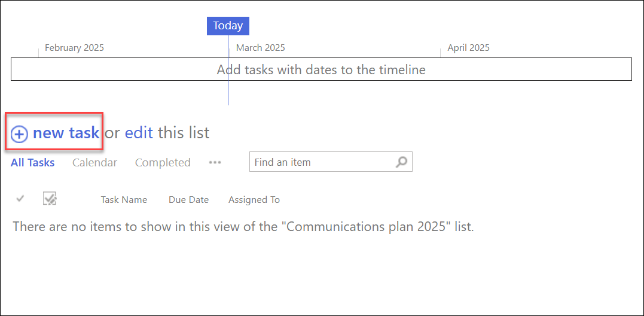Open the Calendar view tab
Image resolution: width=644 pixels, height=316 pixels.
tap(94, 162)
